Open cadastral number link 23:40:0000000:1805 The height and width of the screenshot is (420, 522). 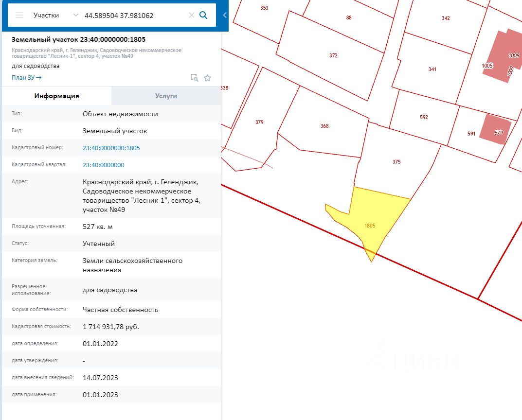(x=111, y=148)
